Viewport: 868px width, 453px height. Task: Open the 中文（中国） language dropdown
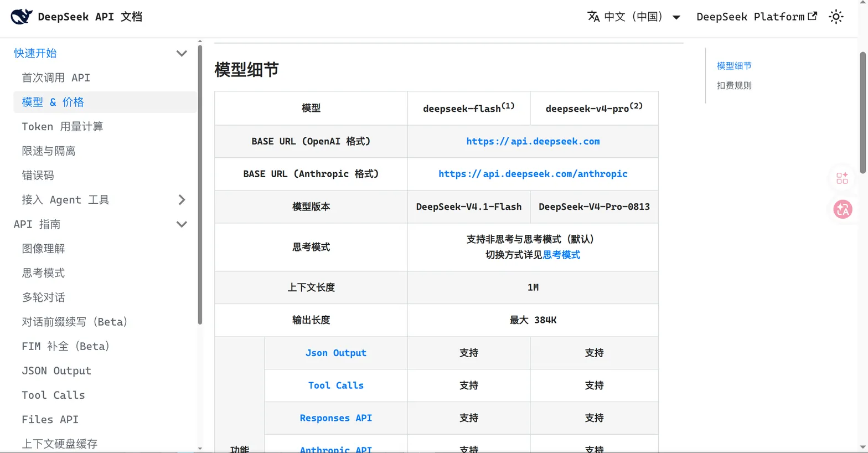click(634, 17)
